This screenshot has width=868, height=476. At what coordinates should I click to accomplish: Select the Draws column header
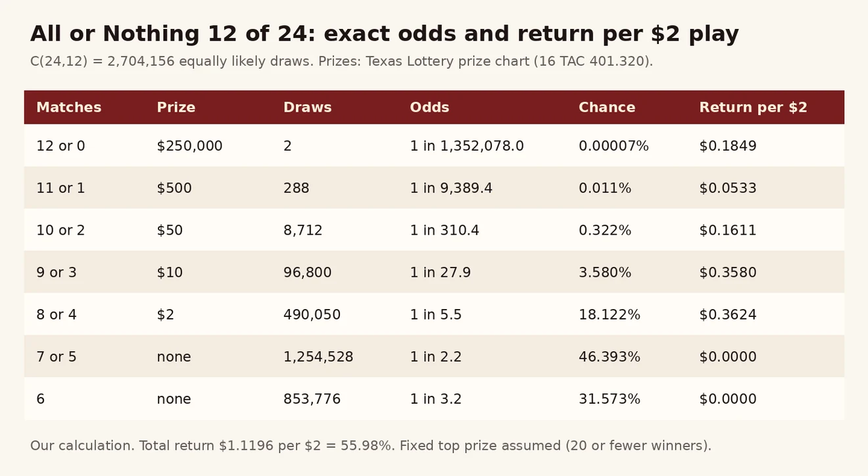tap(307, 107)
